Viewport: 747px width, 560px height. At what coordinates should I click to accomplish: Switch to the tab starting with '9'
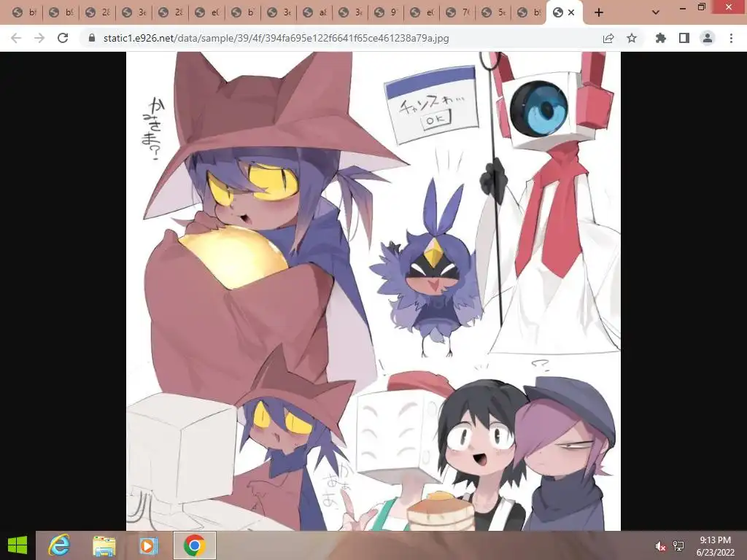386,13
